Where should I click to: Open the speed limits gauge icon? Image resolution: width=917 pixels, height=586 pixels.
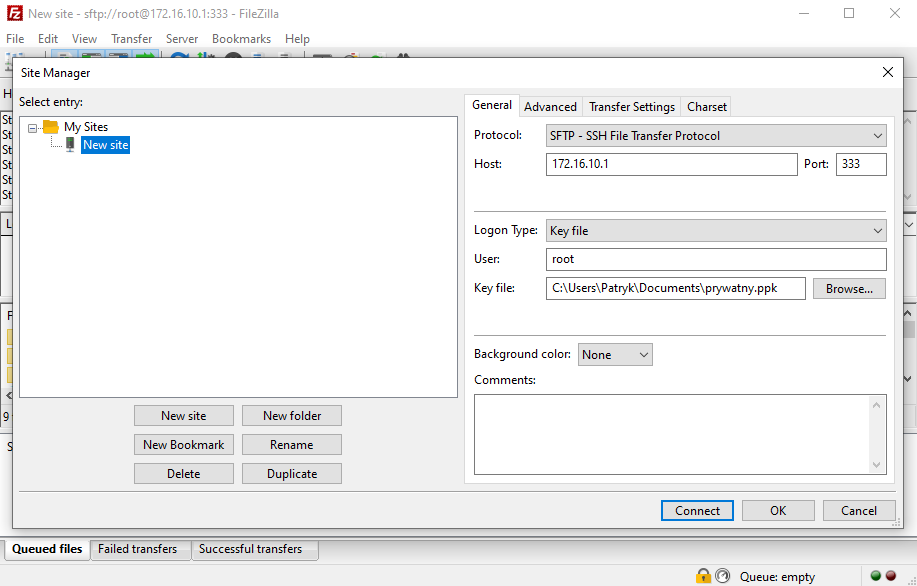coord(723,576)
